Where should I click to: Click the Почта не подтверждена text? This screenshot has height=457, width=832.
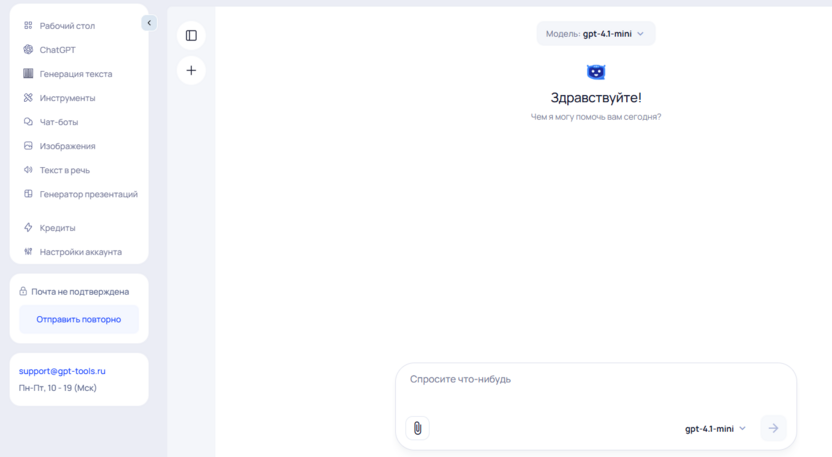[80, 291]
